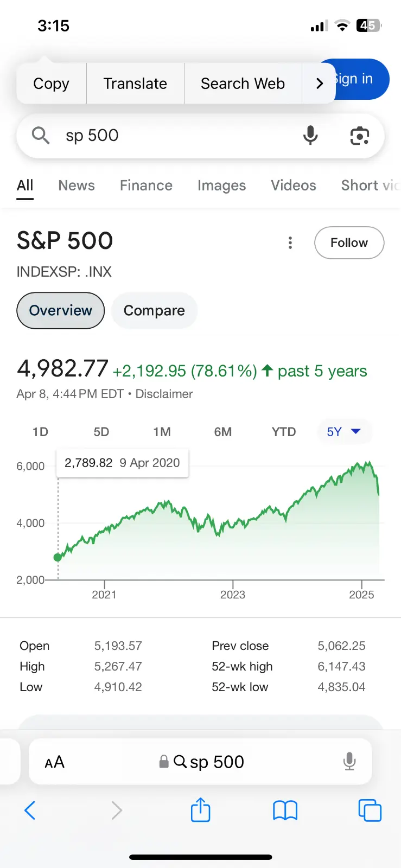Open Safari bookmarks book icon
This screenshot has height=868, width=401.
pos(285,810)
